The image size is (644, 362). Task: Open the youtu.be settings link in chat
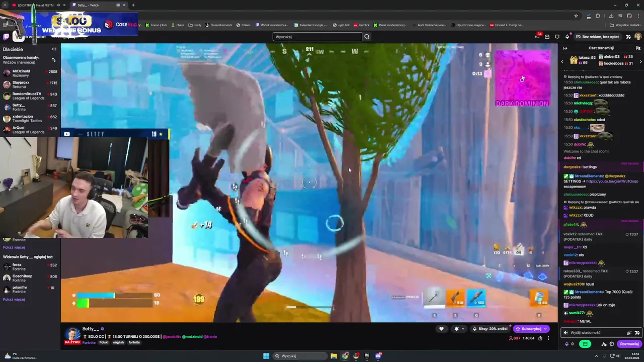[x=612, y=181]
